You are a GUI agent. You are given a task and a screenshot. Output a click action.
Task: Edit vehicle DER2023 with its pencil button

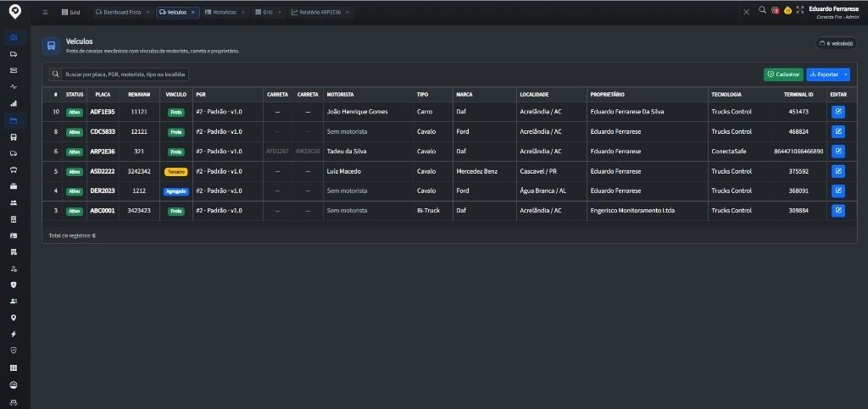point(838,191)
